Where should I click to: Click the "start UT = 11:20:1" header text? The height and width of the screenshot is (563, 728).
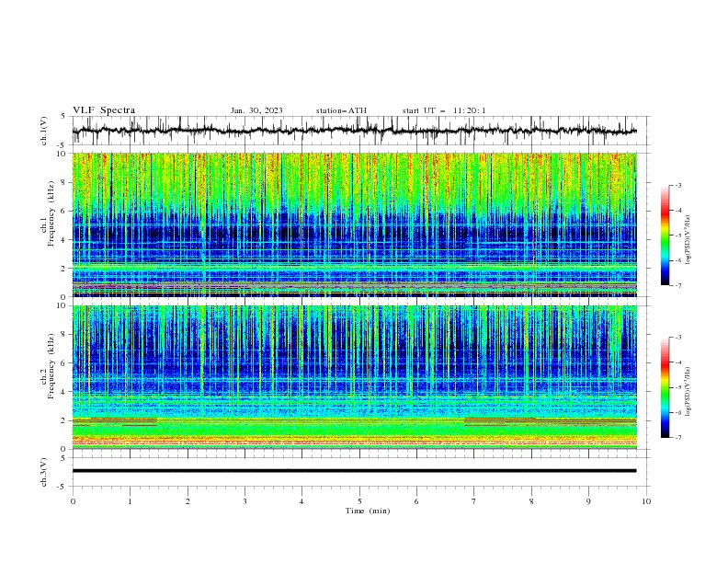point(444,110)
